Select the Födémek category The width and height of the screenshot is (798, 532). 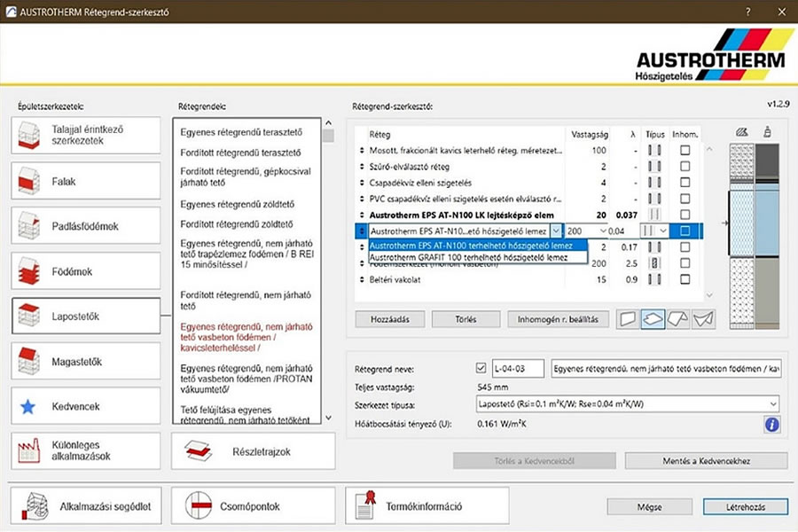tap(85, 270)
